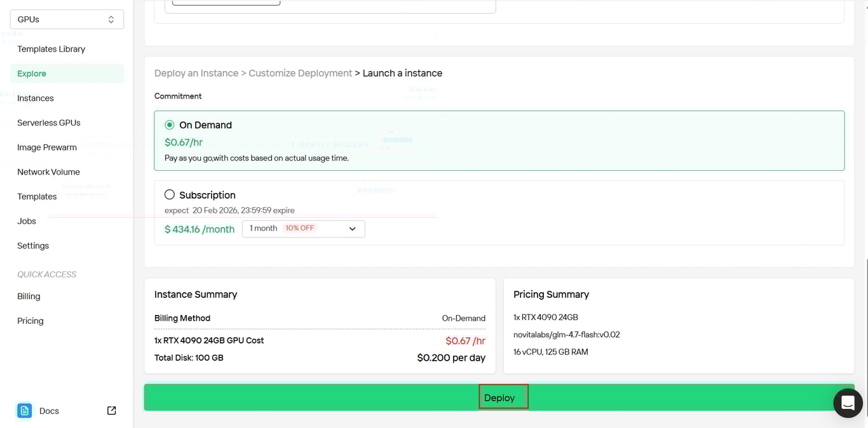
Task: Click the On-Demand billing method value
Action: point(464,318)
